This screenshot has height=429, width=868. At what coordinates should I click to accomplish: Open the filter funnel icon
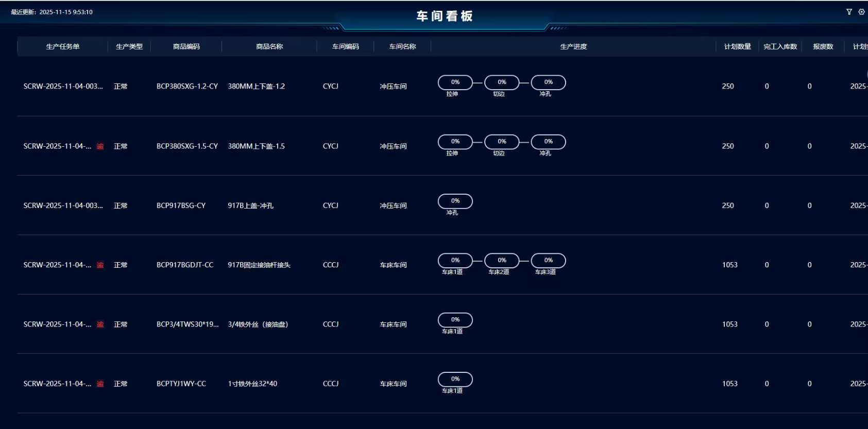(849, 12)
